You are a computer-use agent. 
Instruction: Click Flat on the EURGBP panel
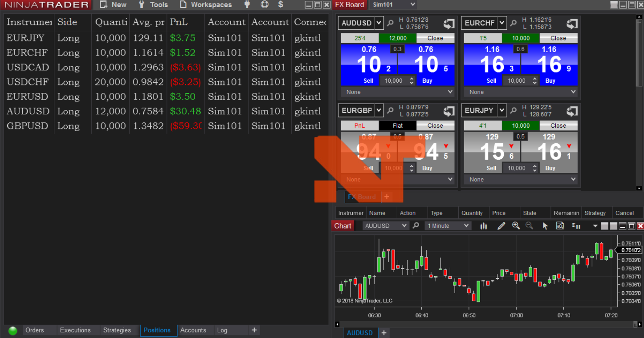click(x=398, y=125)
